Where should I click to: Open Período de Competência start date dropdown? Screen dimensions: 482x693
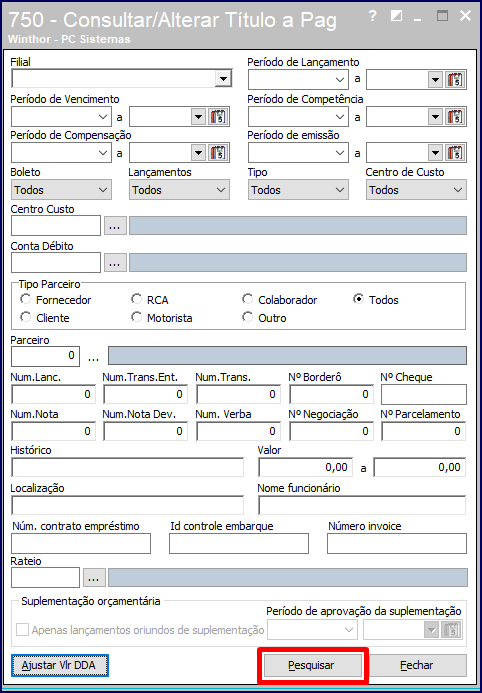tap(339, 117)
